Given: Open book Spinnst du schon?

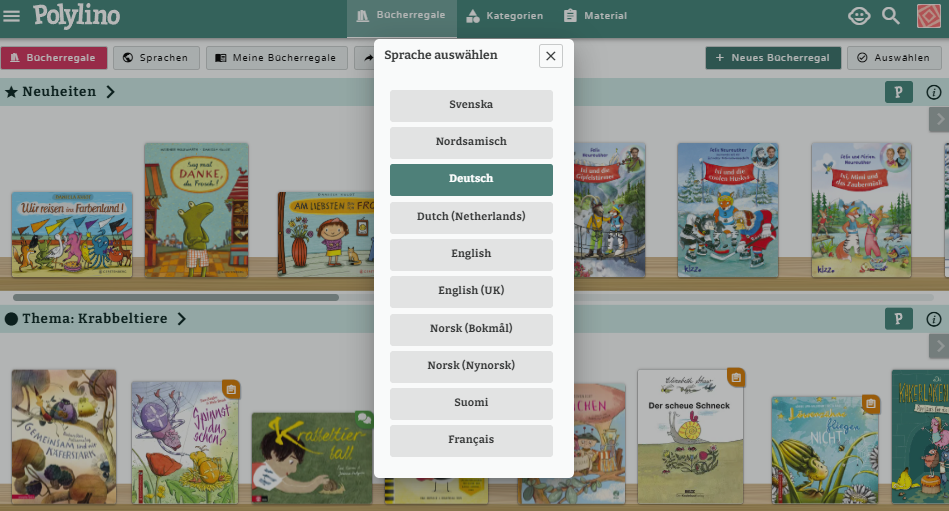Looking at the screenshot, I should click(x=185, y=443).
